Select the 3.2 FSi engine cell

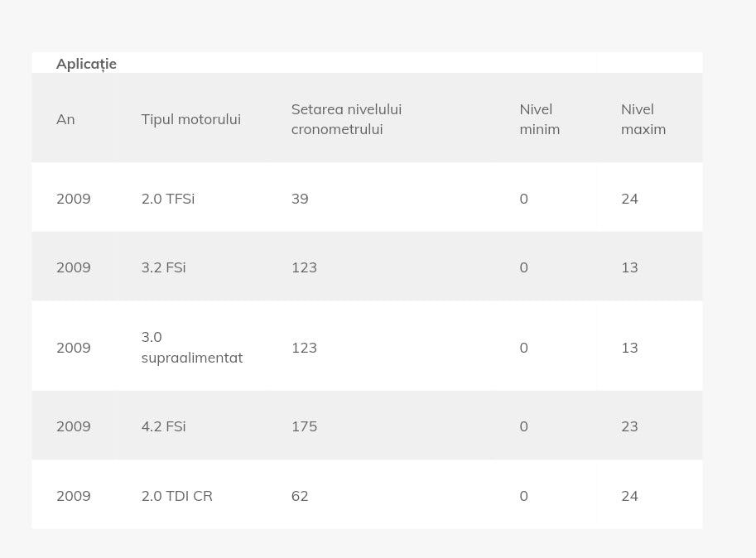(x=163, y=267)
